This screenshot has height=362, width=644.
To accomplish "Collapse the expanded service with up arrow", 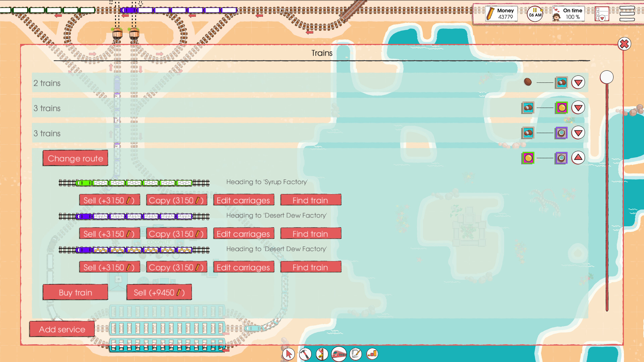I will (x=578, y=158).
